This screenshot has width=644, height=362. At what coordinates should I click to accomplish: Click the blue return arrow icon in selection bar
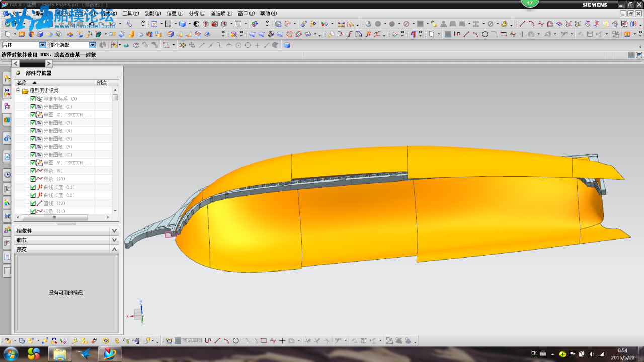pos(126,45)
